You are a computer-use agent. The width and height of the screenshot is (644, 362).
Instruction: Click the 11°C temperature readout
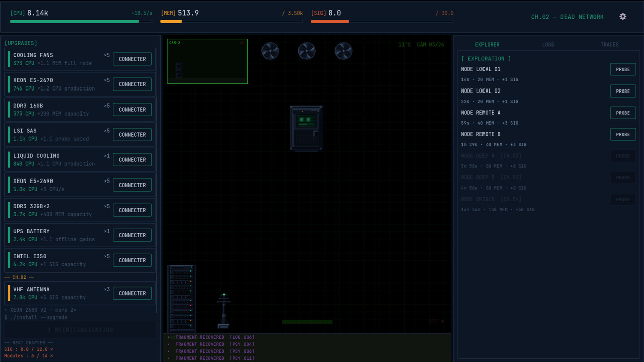point(405,45)
